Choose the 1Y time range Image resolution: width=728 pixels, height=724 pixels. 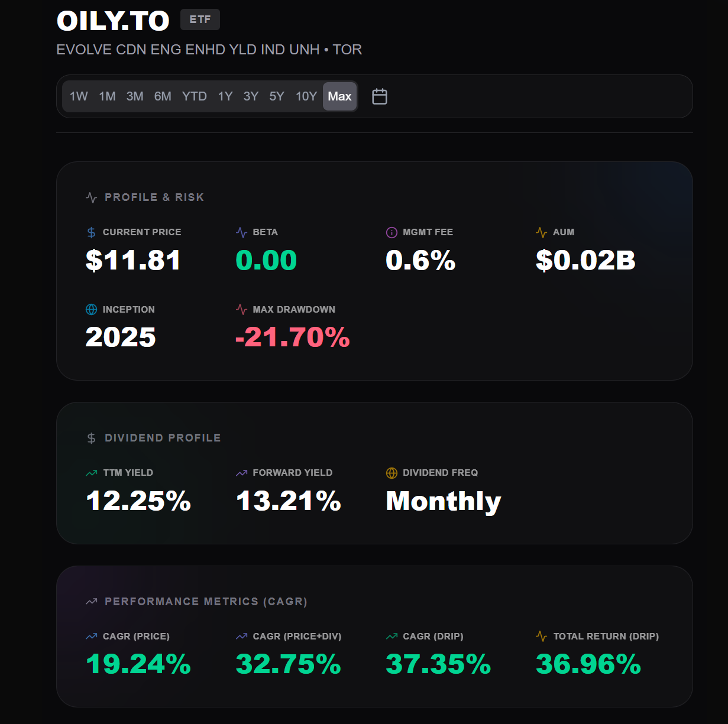pos(225,96)
